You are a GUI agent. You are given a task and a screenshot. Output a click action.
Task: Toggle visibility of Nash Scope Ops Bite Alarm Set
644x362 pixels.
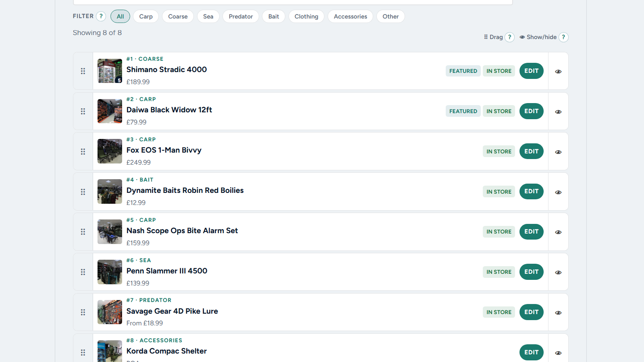click(x=558, y=232)
